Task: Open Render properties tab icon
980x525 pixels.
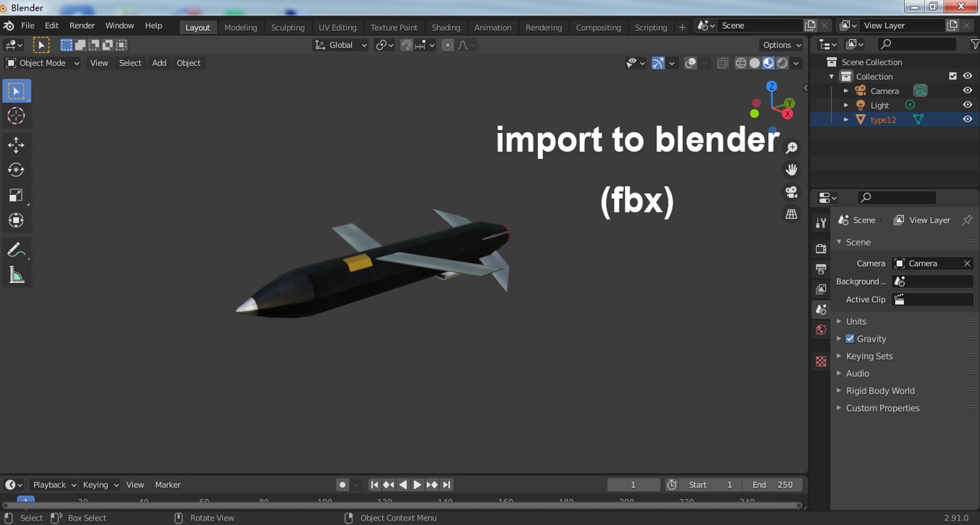Action: pyautogui.click(x=821, y=249)
